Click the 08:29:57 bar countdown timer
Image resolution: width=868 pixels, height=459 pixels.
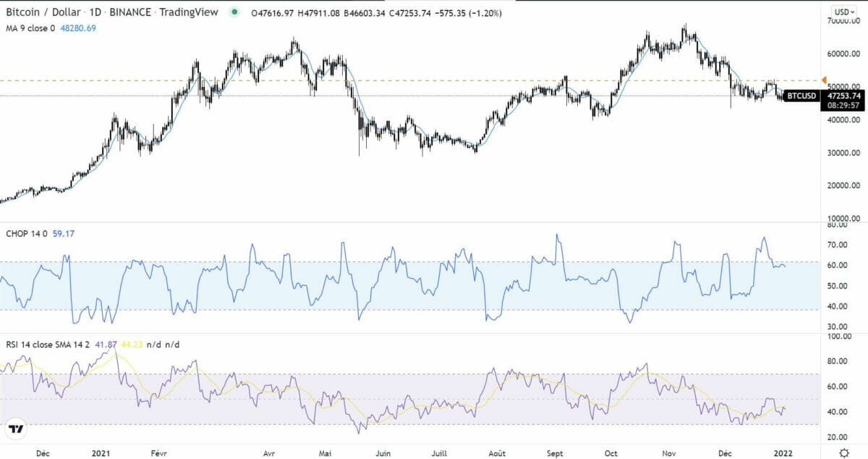pos(844,106)
